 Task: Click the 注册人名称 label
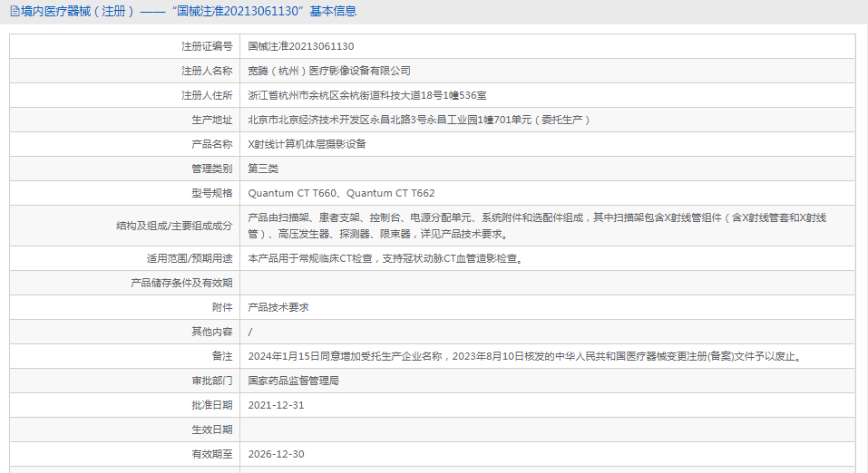[207, 71]
